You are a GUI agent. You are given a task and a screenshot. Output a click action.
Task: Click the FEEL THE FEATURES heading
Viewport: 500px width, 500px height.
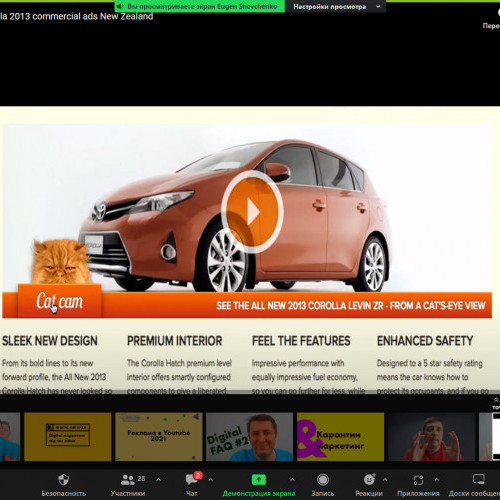pos(301,341)
